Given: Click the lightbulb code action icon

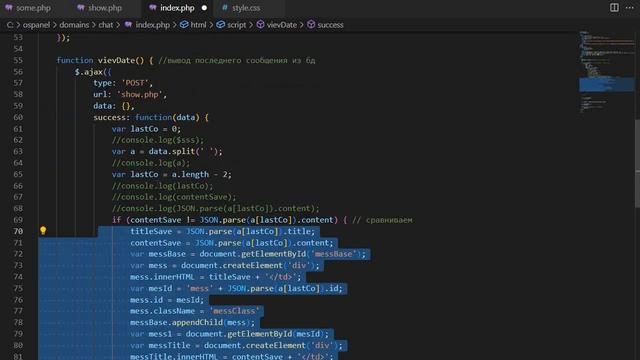Looking at the screenshot, I should (x=43, y=231).
